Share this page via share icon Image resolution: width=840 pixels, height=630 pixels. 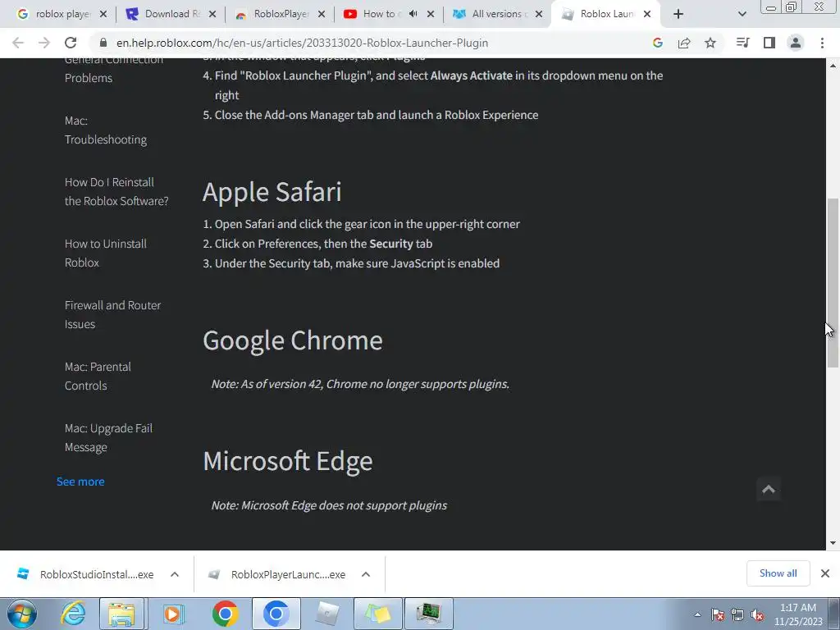point(684,43)
